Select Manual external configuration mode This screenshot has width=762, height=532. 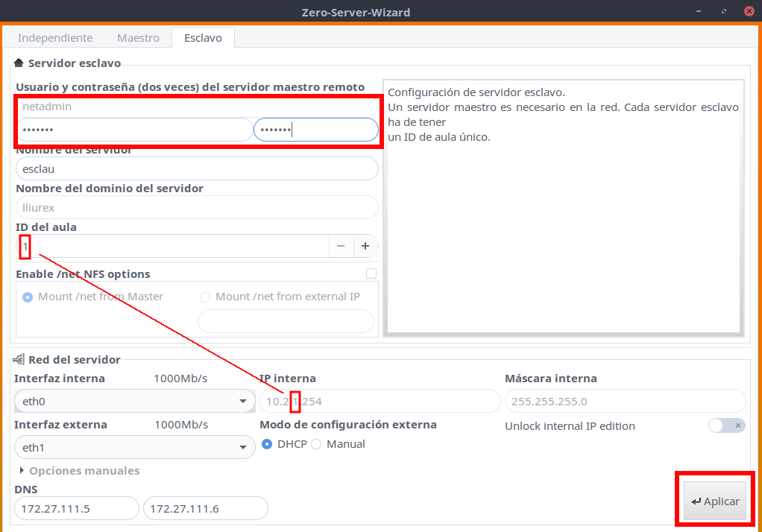tap(316, 444)
